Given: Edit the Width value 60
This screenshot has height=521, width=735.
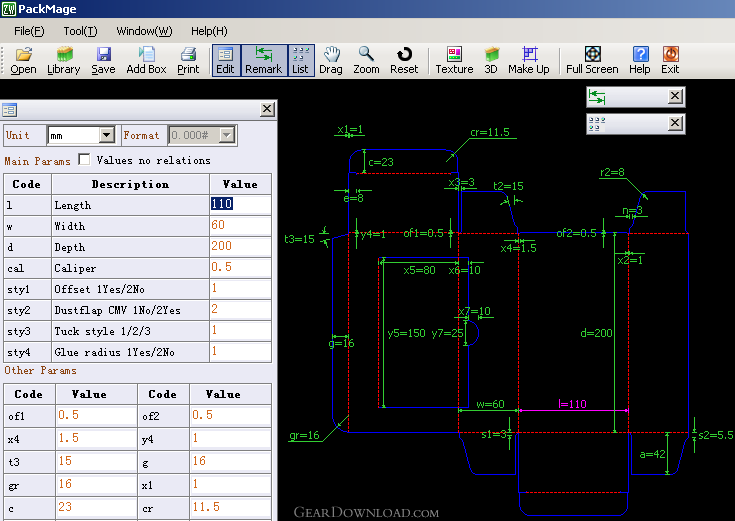Looking at the screenshot, I should click(240, 226).
